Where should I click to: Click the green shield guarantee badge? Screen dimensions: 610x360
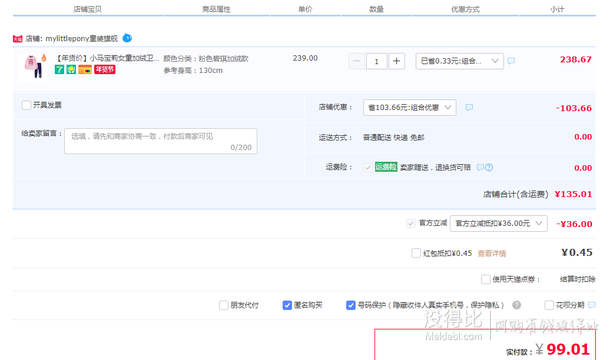[x=71, y=70]
